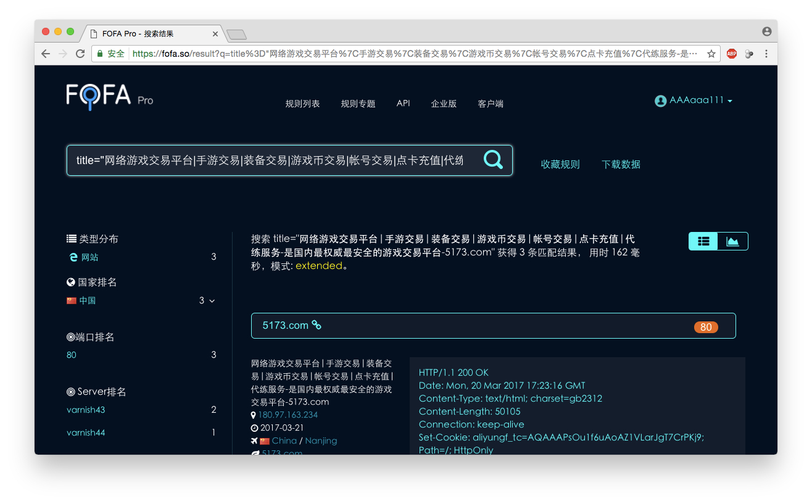812x504 pixels.
Task: Click the browser address bar URL
Action: [x=415, y=54]
